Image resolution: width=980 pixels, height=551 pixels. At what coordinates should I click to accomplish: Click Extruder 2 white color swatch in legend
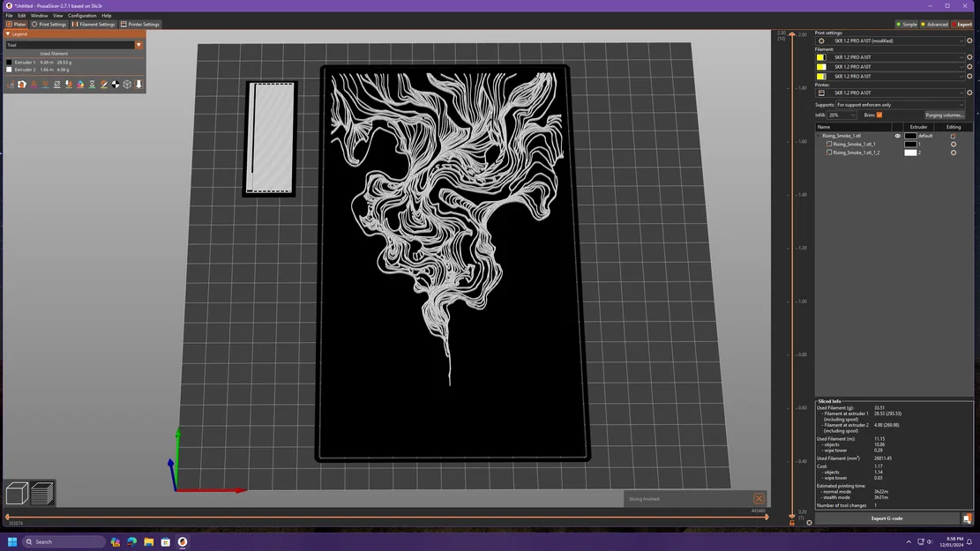pyautogui.click(x=9, y=70)
